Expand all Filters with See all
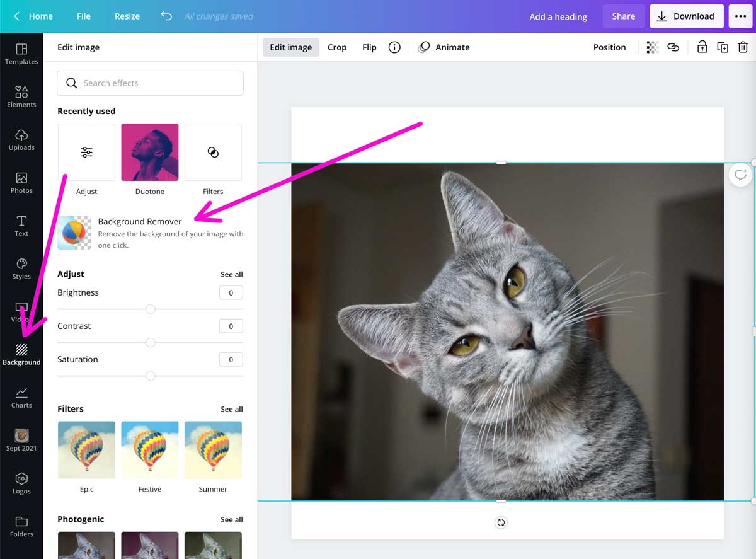 click(231, 409)
